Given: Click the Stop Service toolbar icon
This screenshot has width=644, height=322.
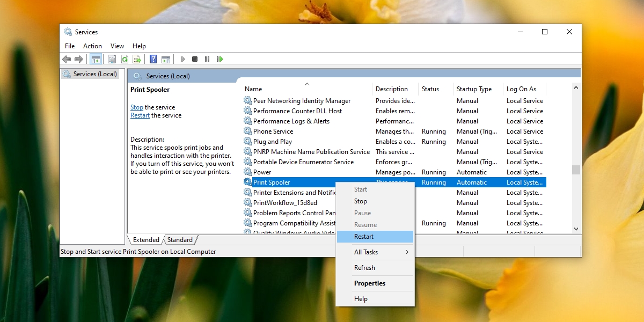Looking at the screenshot, I should coord(195,59).
